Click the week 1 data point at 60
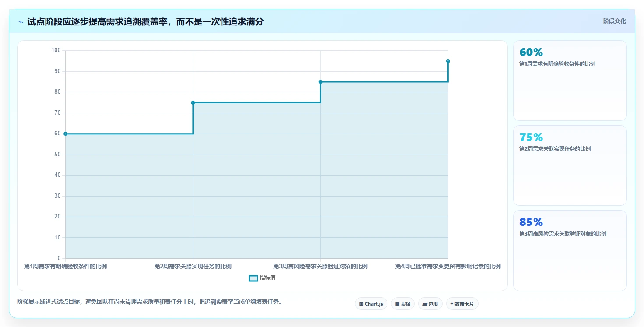 [66, 134]
